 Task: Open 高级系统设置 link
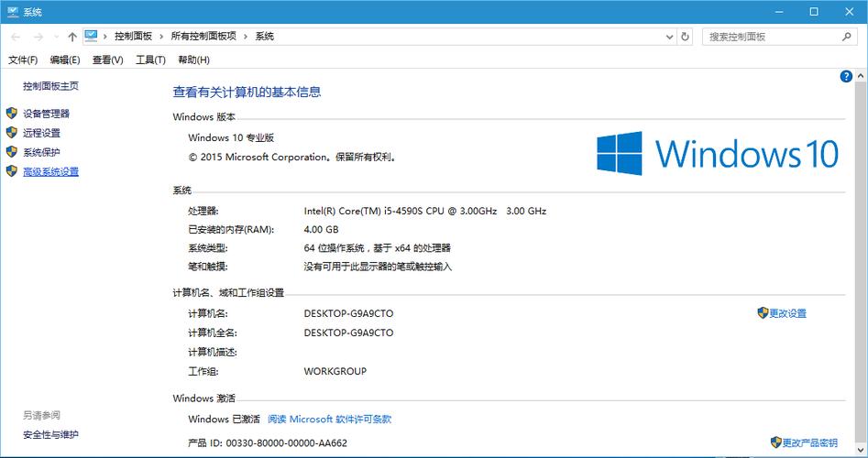tap(50, 172)
